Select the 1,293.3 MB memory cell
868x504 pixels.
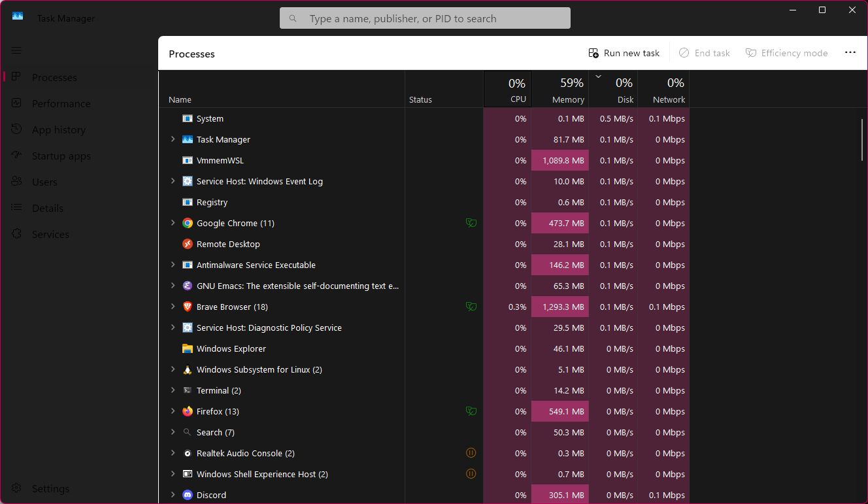pyautogui.click(x=560, y=307)
